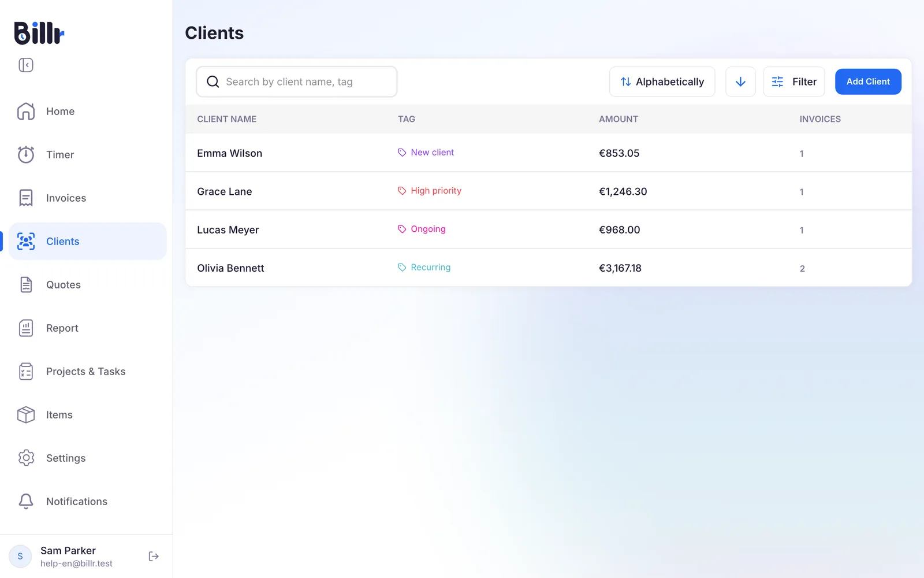Click Sam Parker avatar circle

pos(20,556)
